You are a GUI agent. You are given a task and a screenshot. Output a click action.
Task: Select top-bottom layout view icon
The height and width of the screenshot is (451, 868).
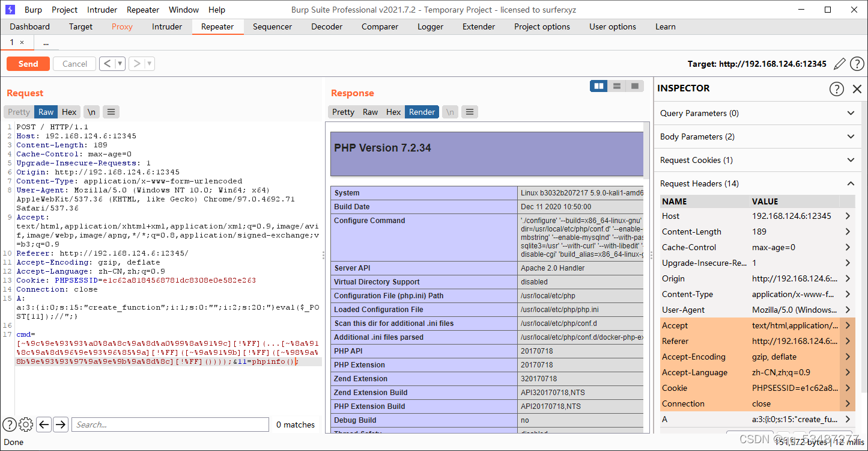point(617,86)
